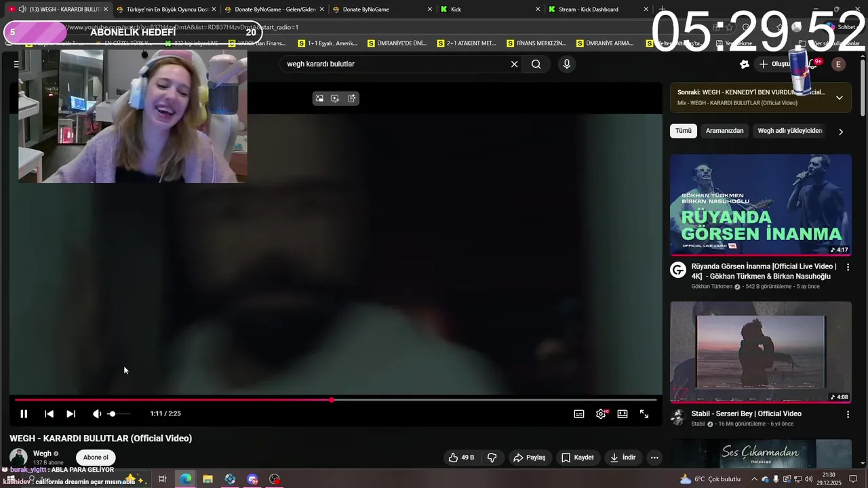Exit fullscreen mode in the player

(x=644, y=413)
